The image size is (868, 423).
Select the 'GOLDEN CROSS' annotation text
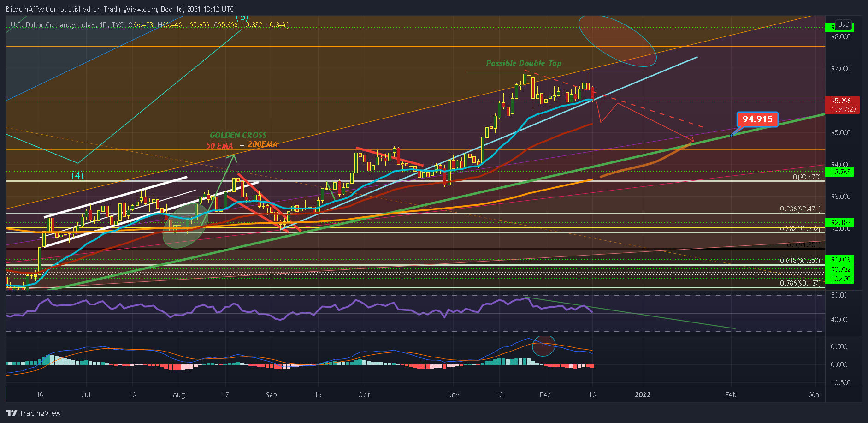(x=238, y=135)
